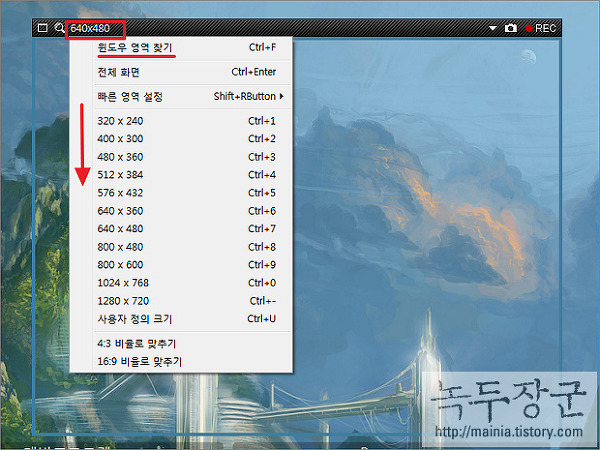Click the rectangle window-select icon in recorder bar
Image resolution: width=600 pixels, height=450 pixels.
coord(42,28)
